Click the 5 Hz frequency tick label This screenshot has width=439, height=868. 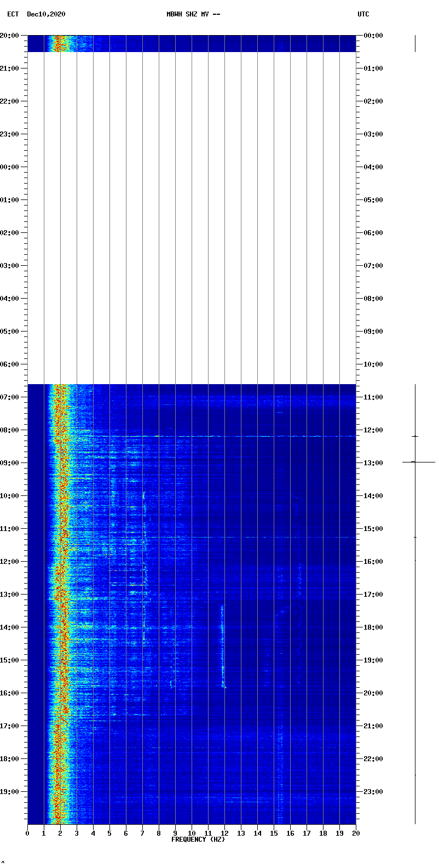click(x=109, y=833)
